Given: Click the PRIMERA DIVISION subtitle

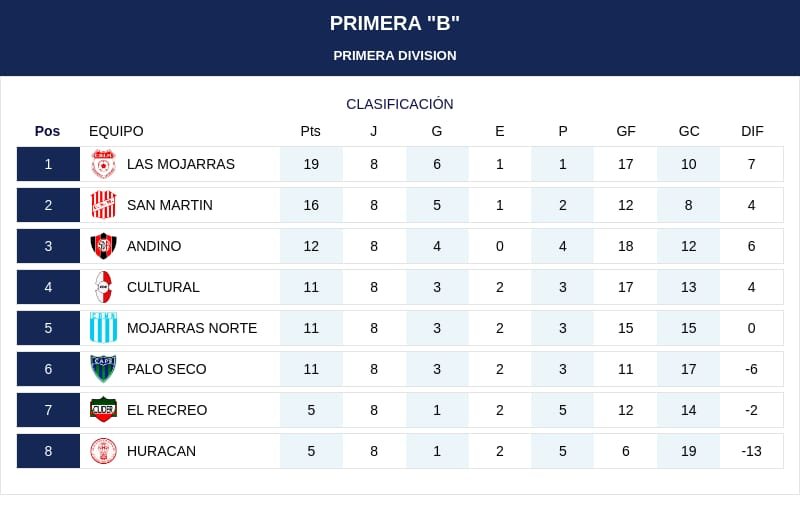Looking at the screenshot, I should pyautogui.click(x=395, y=56).
